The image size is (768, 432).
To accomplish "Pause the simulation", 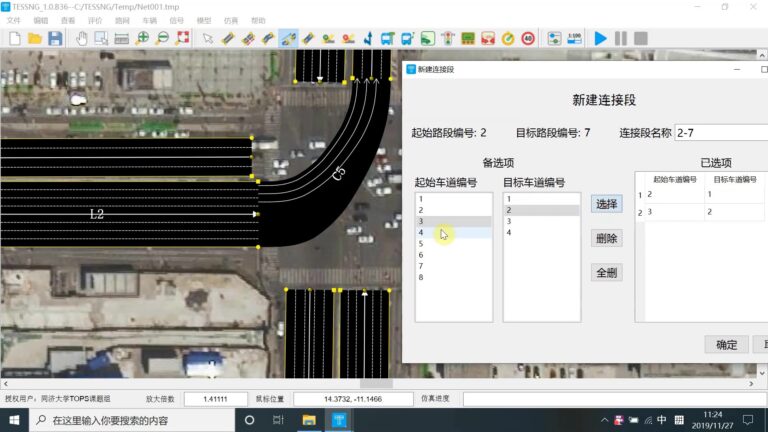I will pos(621,38).
